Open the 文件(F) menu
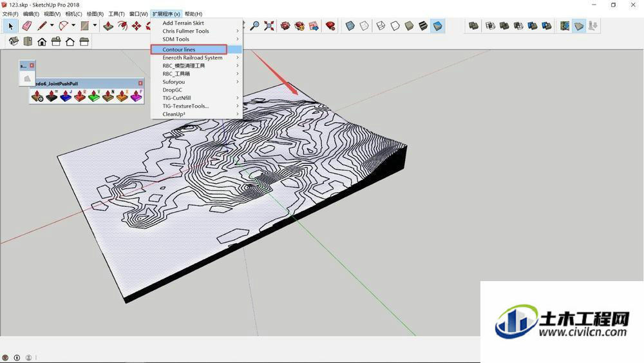 click(x=10, y=14)
